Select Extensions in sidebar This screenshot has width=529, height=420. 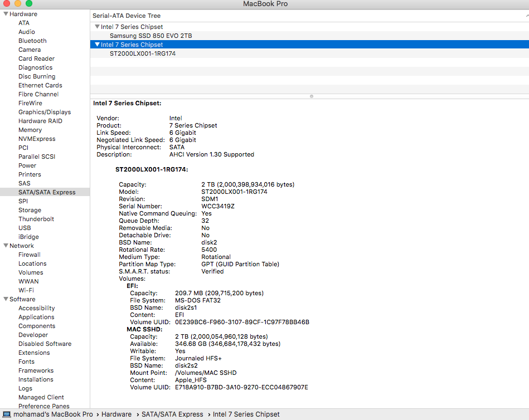[x=34, y=353]
